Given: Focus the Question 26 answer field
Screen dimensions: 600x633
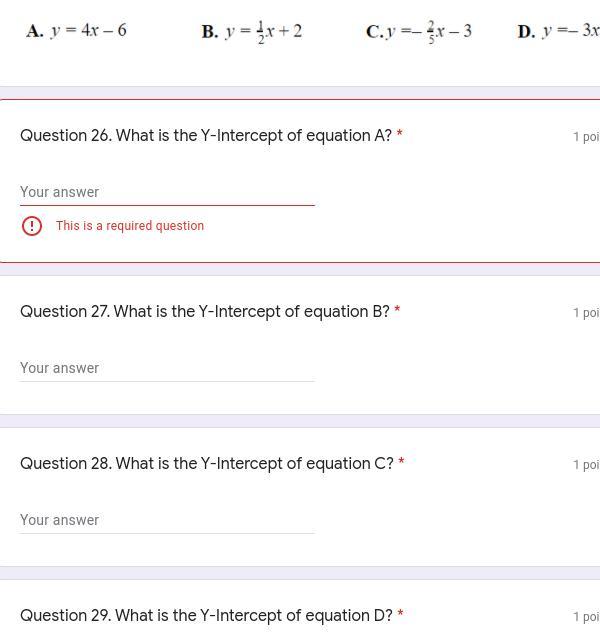Looking at the screenshot, I should 167,192.
